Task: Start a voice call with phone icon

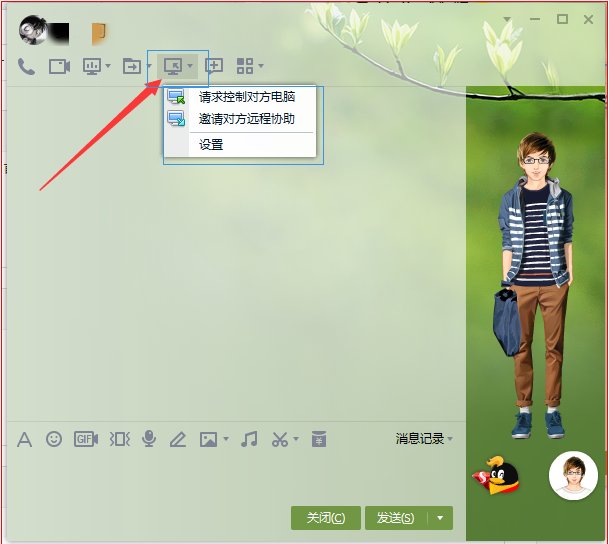Action: pos(26,66)
